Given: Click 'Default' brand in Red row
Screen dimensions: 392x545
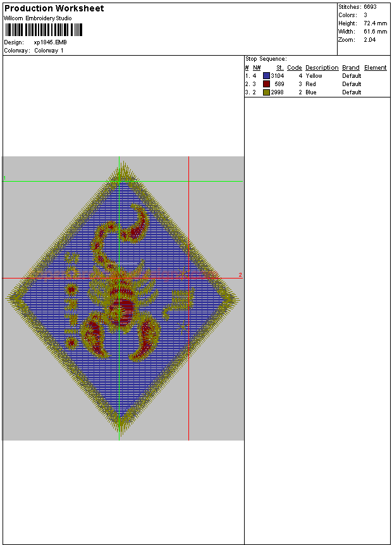Looking at the screenshot, I should (x=352, y=84).
